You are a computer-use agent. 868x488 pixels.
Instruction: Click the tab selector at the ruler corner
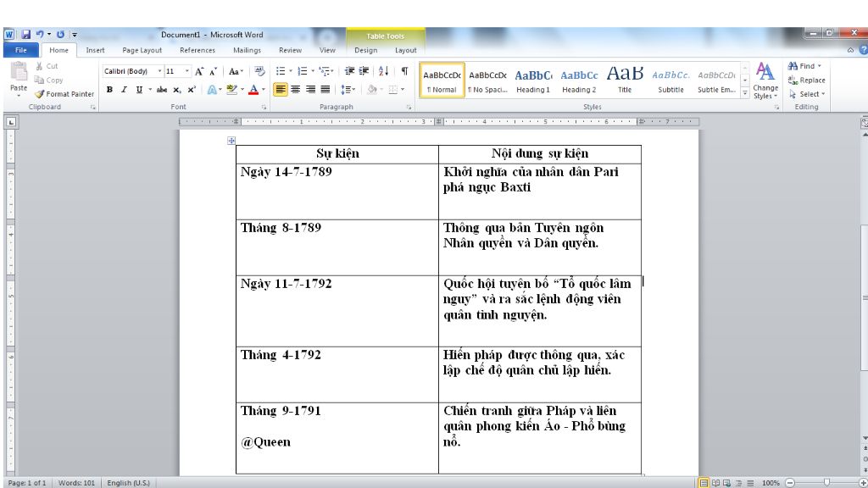click(x=10, y=122)
